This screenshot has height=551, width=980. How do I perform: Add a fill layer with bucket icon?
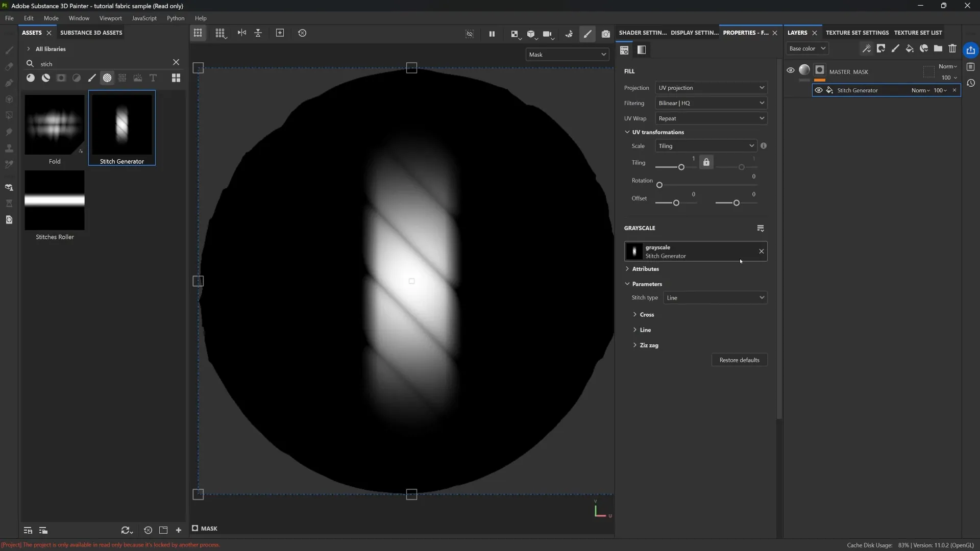click(910, 48)
